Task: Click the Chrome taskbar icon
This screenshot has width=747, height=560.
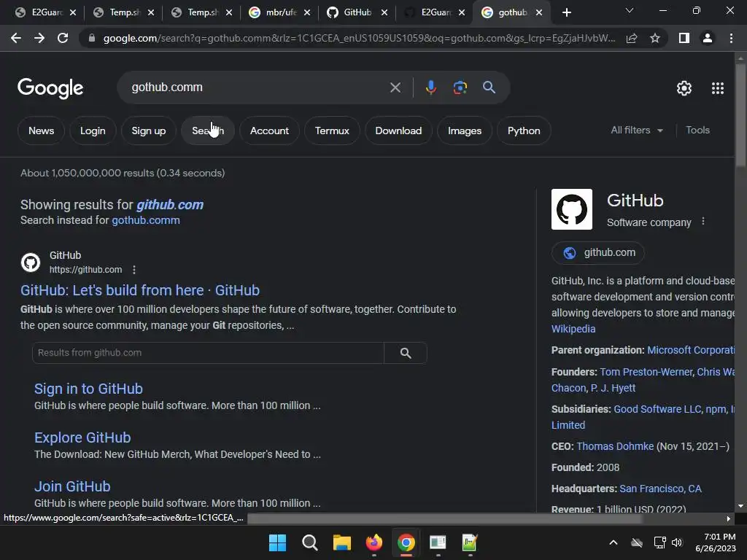Action: pyautogui.click(x=406, y=542)
